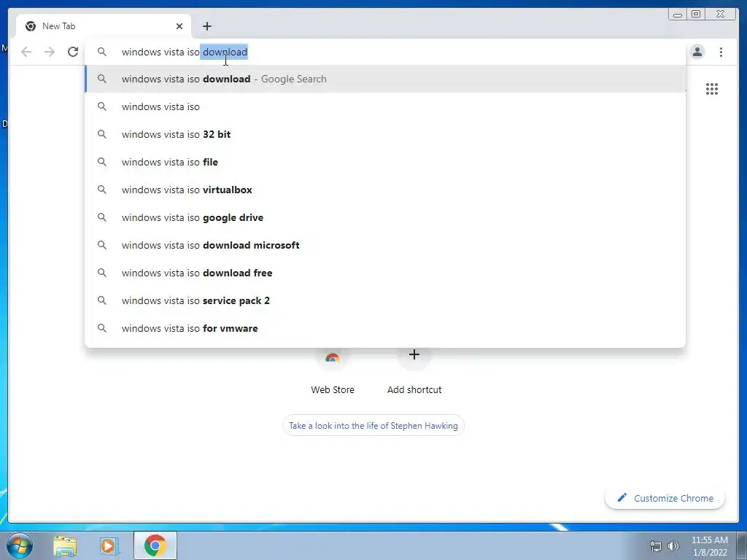Open the Chrome profile avatar

click(697, 52)
